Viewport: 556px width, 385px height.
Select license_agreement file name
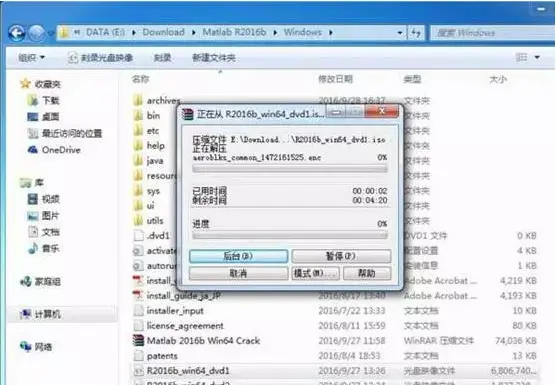(x=185, y=326)
